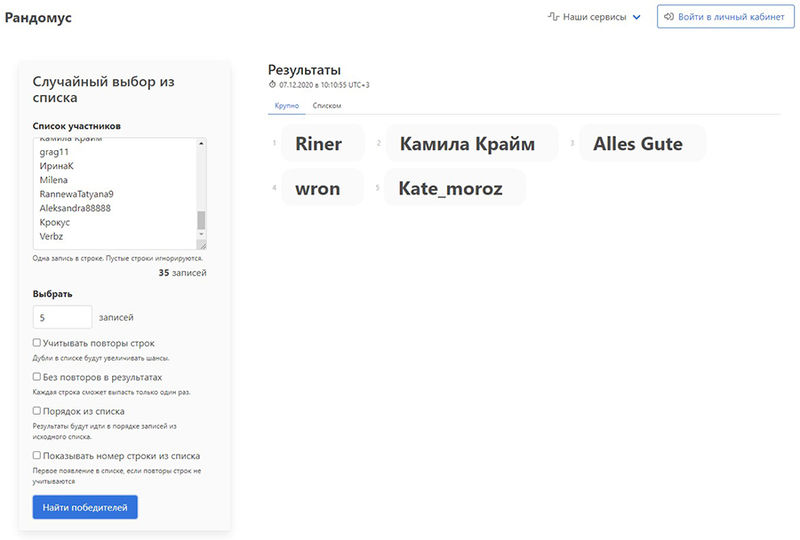Expand the Наши сервисы chevron arrow
This screenshot has height=540, width=800.
636,17
